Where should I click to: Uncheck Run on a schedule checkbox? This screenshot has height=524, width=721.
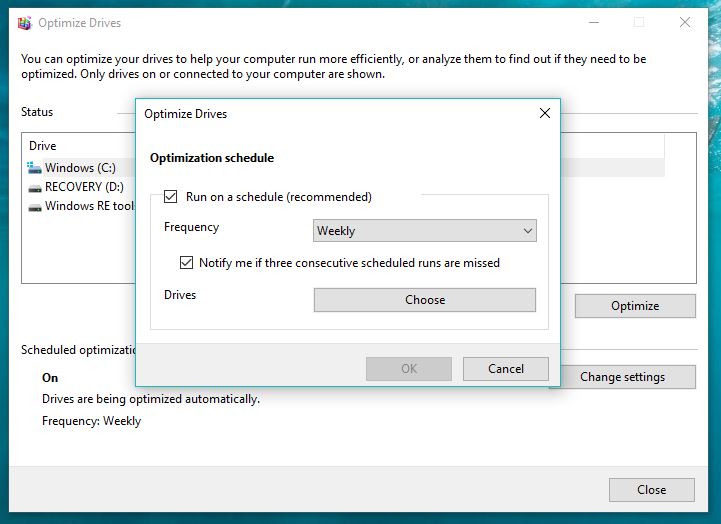coord(171,197)
